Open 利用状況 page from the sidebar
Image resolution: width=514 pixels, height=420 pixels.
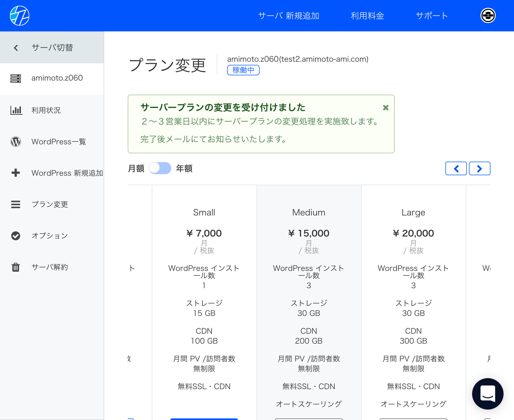tap(52, 110)
